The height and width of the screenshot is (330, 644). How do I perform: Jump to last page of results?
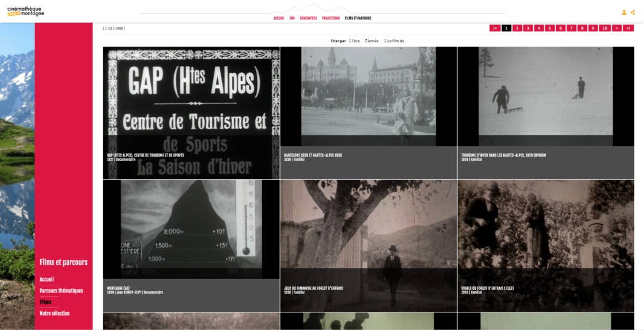click(x=628, y=28)
